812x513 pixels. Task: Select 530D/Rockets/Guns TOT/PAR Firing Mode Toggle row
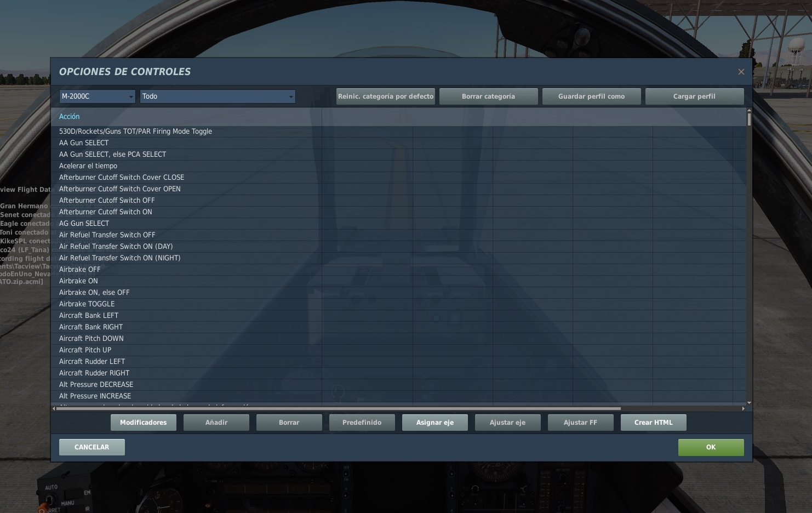click(x=399, y=132)
